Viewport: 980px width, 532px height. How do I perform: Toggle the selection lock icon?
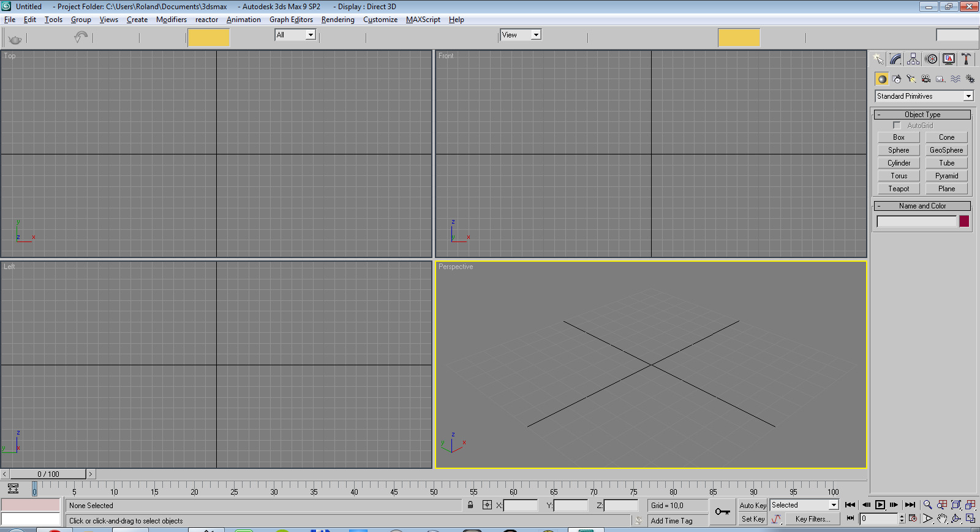tap(470, 505)
